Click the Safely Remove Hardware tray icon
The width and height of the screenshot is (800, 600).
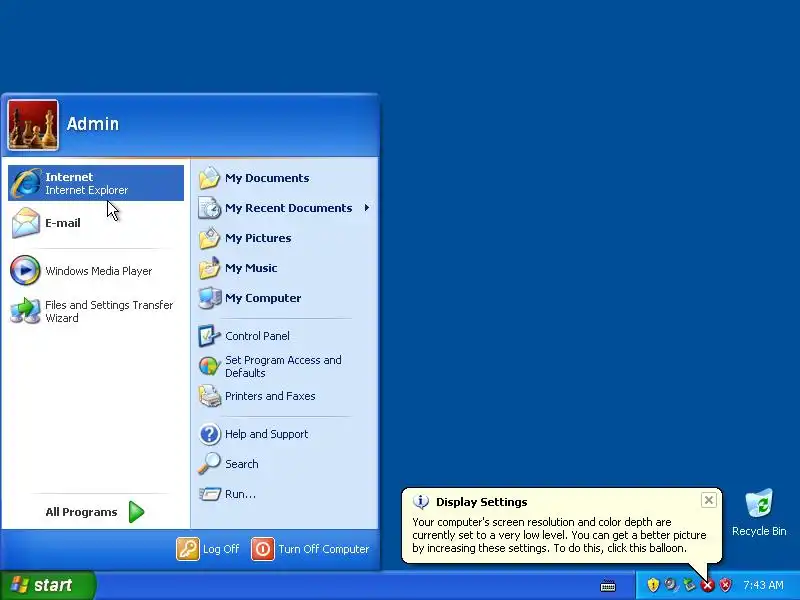click(x=689, y=585)
